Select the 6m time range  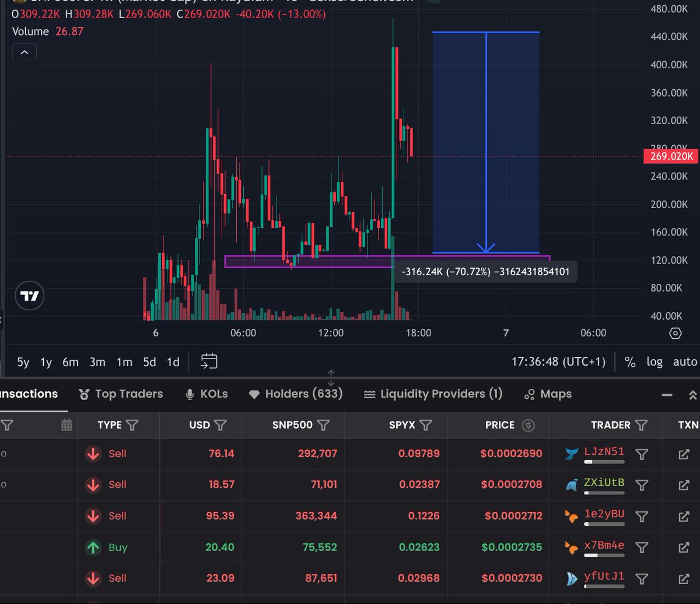(x=70, y=362)
